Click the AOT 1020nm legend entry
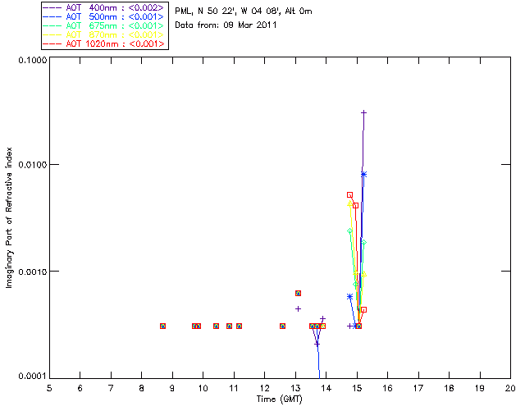 pyautogui.click(x=104, y=43)
